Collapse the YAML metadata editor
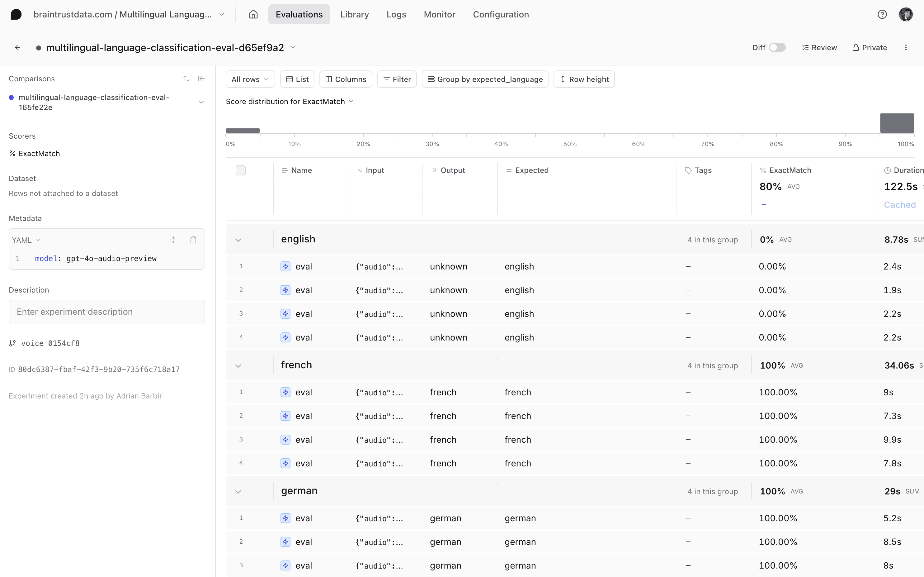Viewport: 924px width, 577px height. click(173, 240)
